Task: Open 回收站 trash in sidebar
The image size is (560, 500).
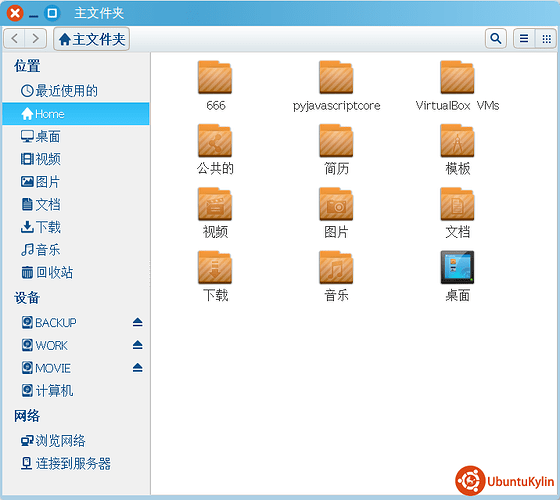Action: pyautogui.click(x=76, y=272)
